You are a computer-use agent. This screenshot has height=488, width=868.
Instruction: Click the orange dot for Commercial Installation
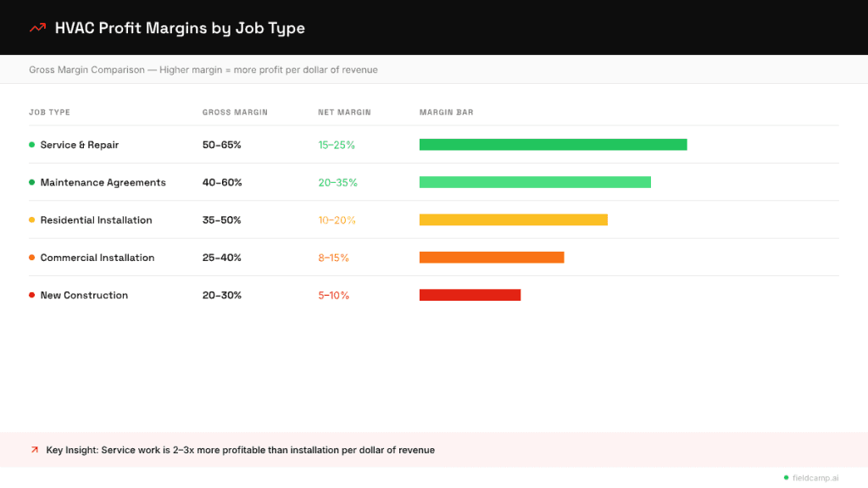[31, 257]
